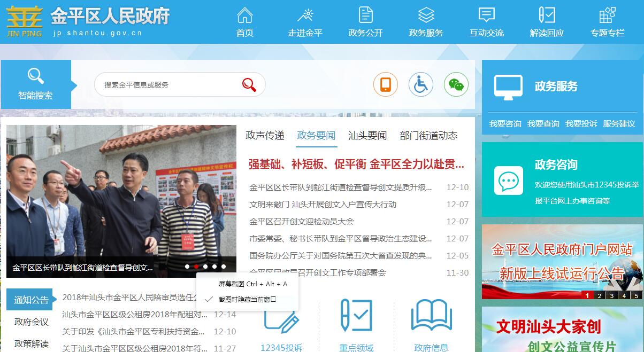Viewport: 644px width, 352px height.
Task: Open 政务公开 document icon
Action: click(x=365, y=15)
